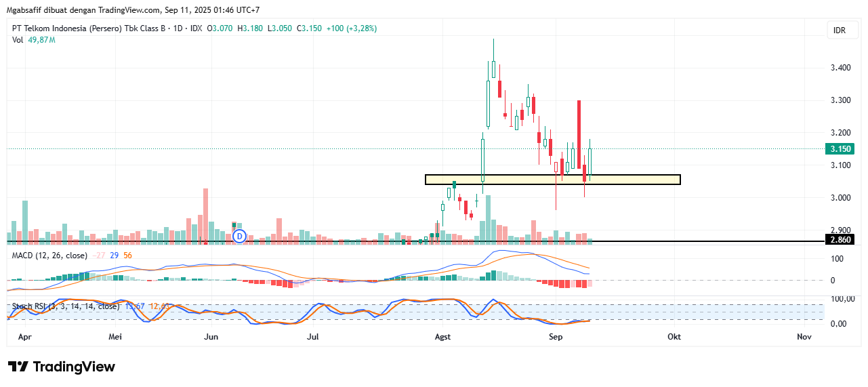The height and width of the screenshot is (387, 868).
Task: Click the blue MACD value 29
Action: (115, 255)
